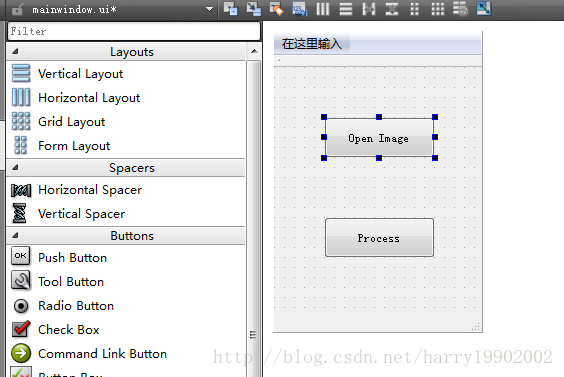The height and width of the screenshot is (377, 564).
Task: Select the Edit Signals/Slots mode icon
Action: click(x=254, y=9)
